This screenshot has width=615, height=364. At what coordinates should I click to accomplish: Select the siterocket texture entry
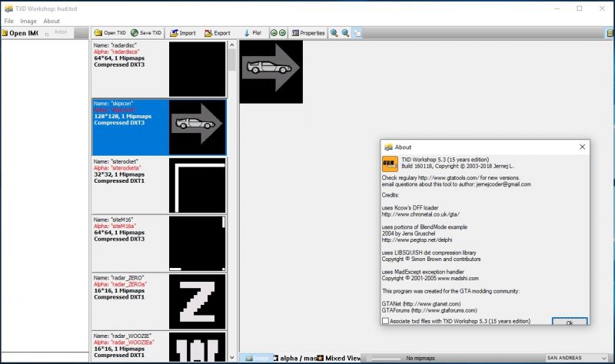159,185
